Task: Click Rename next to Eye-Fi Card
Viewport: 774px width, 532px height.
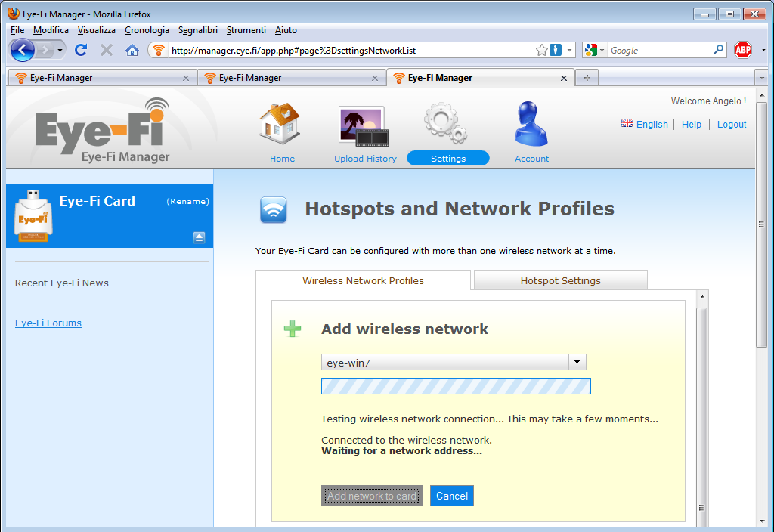Action: (x=188, y=201)
